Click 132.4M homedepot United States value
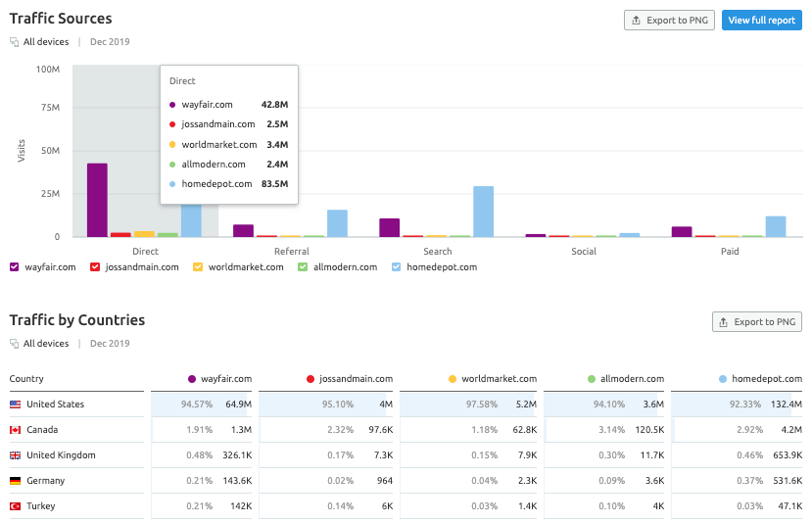Image resolution: width=812 pixels, height=523 pixels. 787,404
